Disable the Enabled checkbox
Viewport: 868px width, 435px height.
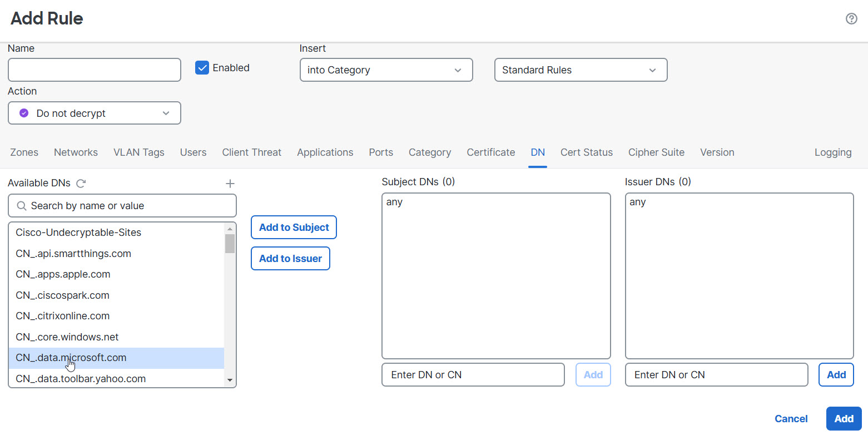(201, 67)
